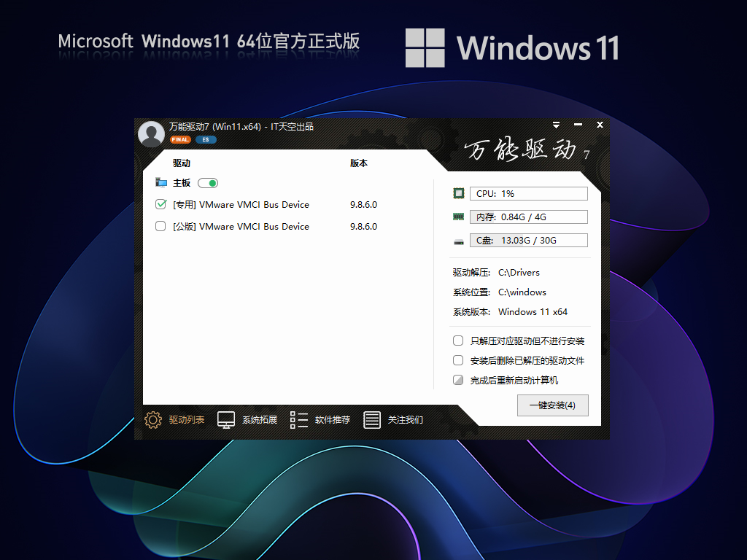The image size is (747, 560).
Task: Open the title bar dropdown arrow menu
Action: click(x=556, y=125)
